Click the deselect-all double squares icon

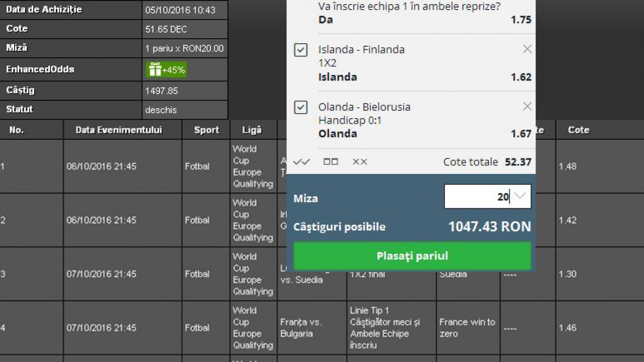[331, 162]
